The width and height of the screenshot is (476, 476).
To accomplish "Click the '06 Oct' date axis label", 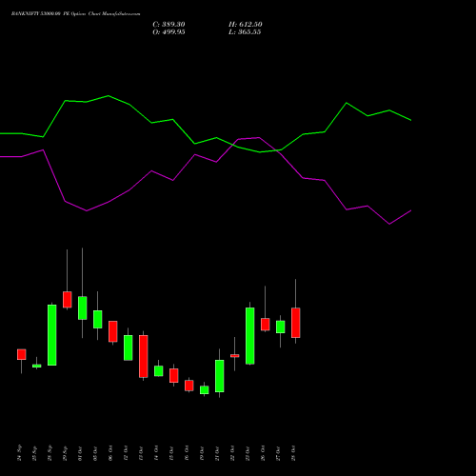I will click(x=111, y=453).
